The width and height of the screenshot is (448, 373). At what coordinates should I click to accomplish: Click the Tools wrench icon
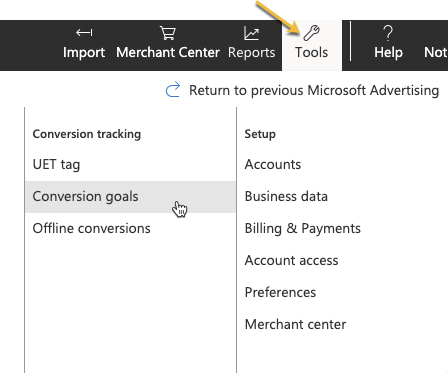pyautogui.click(x=312, y=33)
